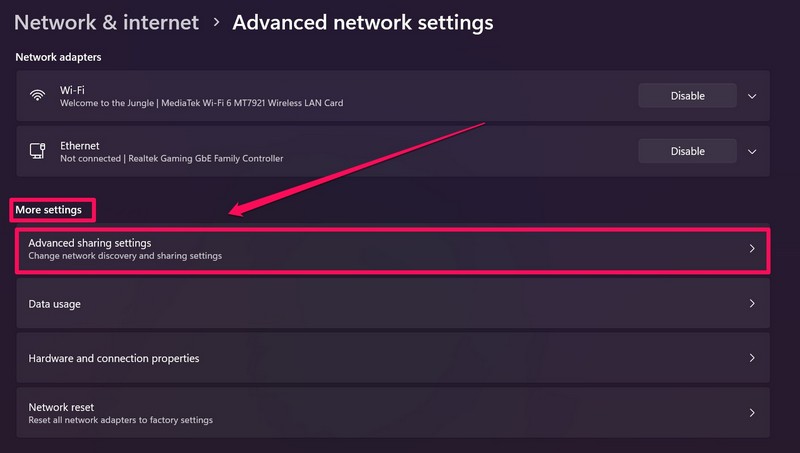800x453 pixels.
Task: Click the Ethernet adapter monitor icon
Action: point(37,151)
